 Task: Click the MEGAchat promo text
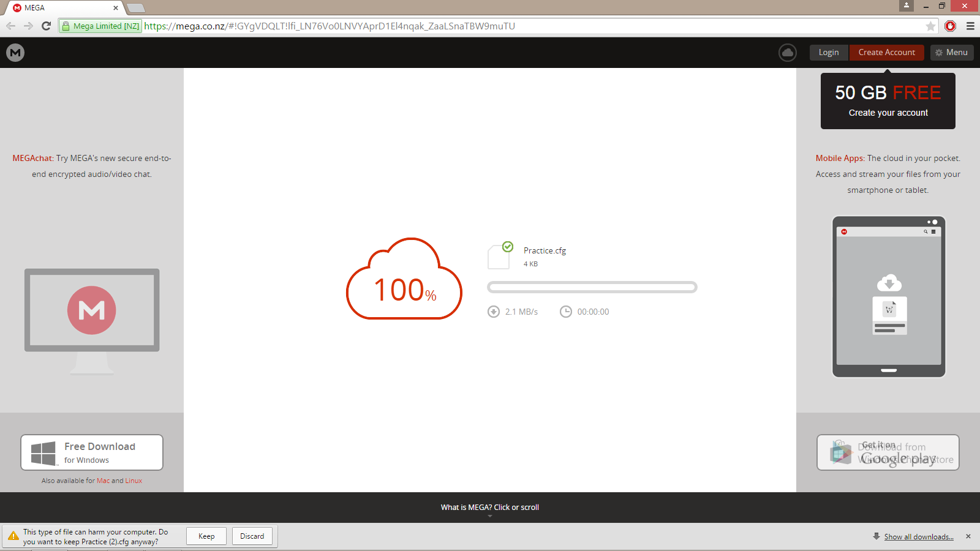click(x=92, y=166)
